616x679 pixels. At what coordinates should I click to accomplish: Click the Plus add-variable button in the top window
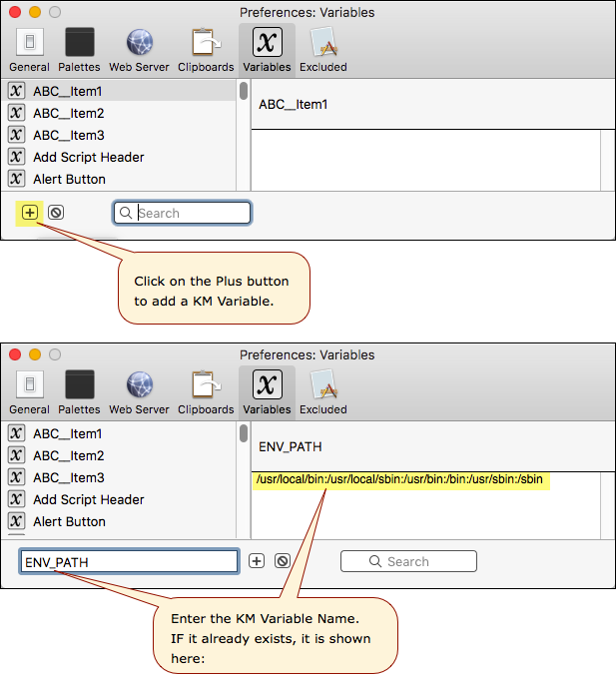(30, 213)
